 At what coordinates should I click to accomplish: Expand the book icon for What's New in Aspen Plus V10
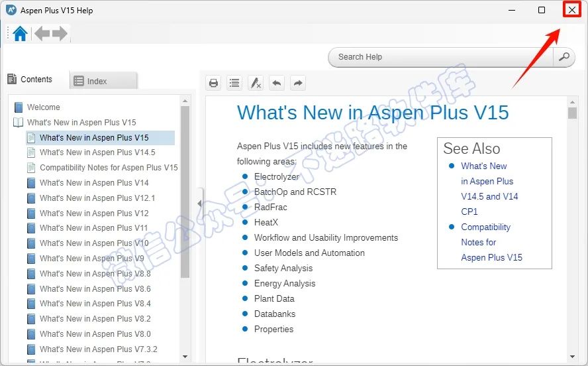(31, 243)
